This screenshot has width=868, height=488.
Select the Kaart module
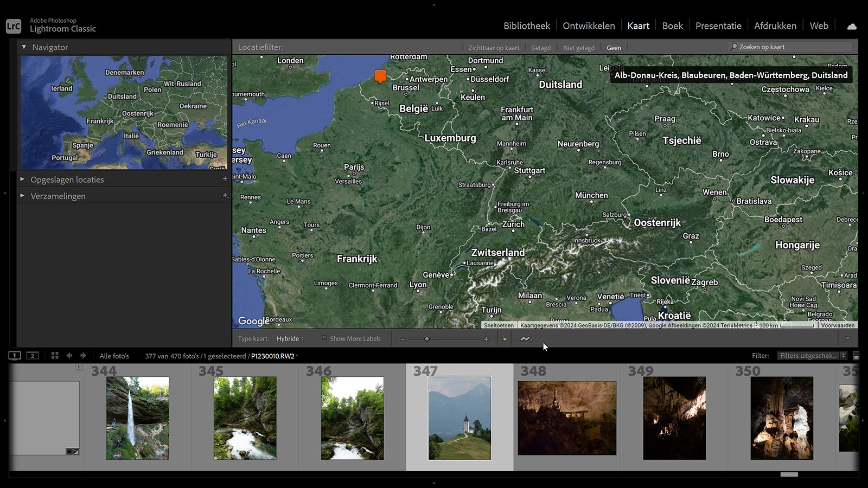[638, 26]
